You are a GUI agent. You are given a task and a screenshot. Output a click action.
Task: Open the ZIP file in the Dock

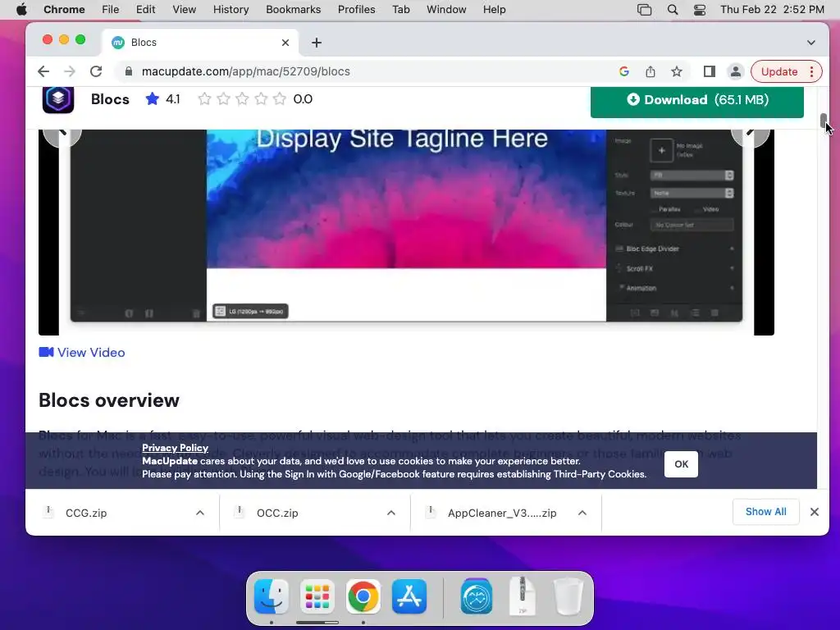tap(523, 596)
